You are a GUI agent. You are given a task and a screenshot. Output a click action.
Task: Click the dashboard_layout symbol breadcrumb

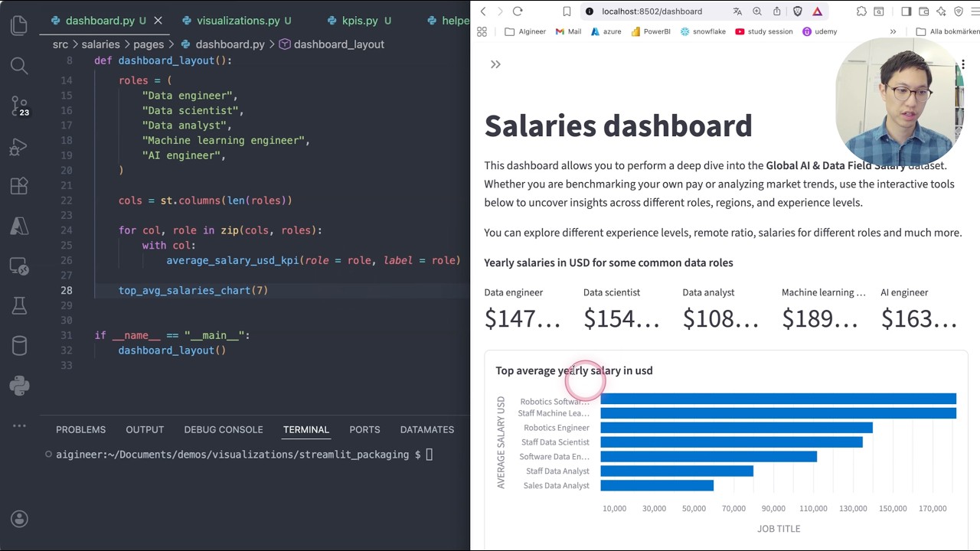coord(332,44)
